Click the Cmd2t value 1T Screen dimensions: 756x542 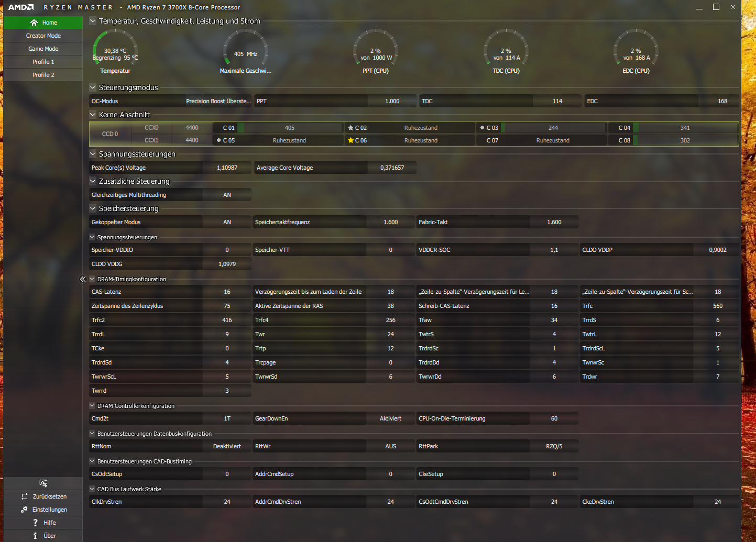[227, 418]
